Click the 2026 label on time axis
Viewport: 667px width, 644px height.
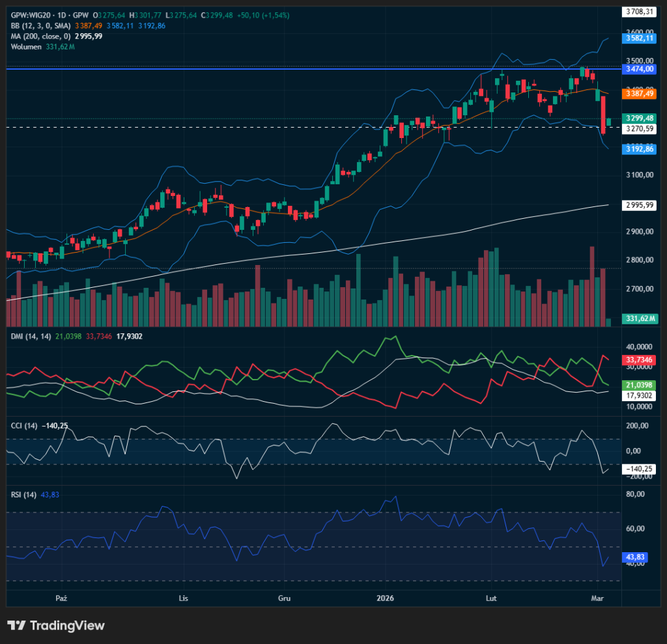(x=387, y=597)
